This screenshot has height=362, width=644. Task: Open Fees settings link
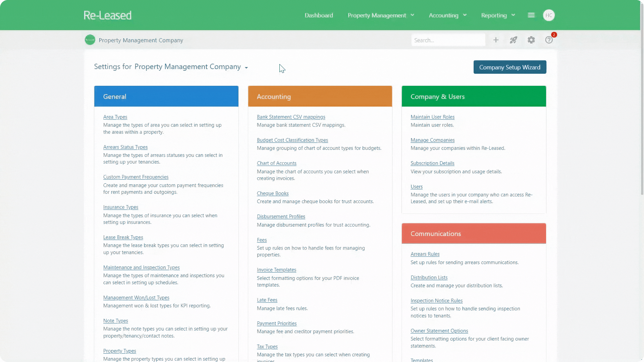pos(262,240)
